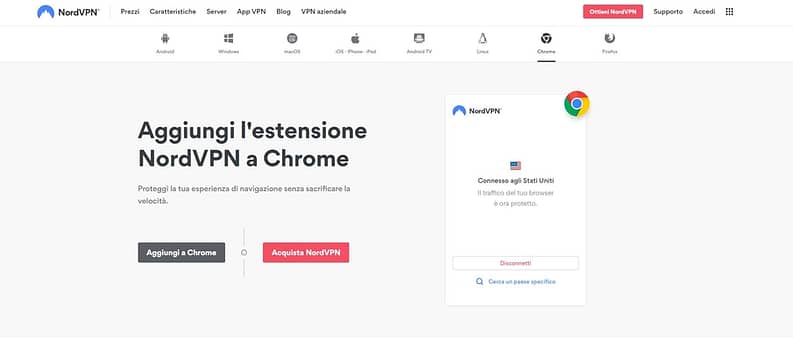Image resolution: width=793 pixels, height=364 pixels.
Task: Open the Android platform icon
Action: 165,38
